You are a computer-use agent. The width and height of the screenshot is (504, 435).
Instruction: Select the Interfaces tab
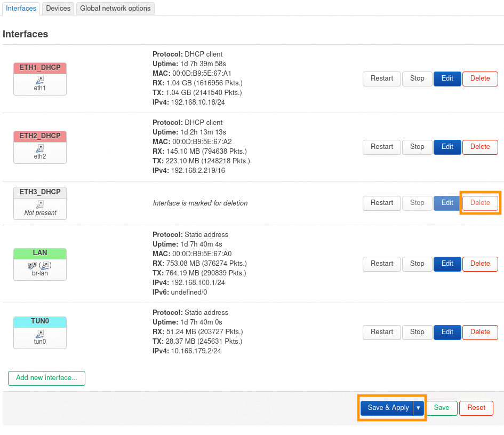point(21,9)
